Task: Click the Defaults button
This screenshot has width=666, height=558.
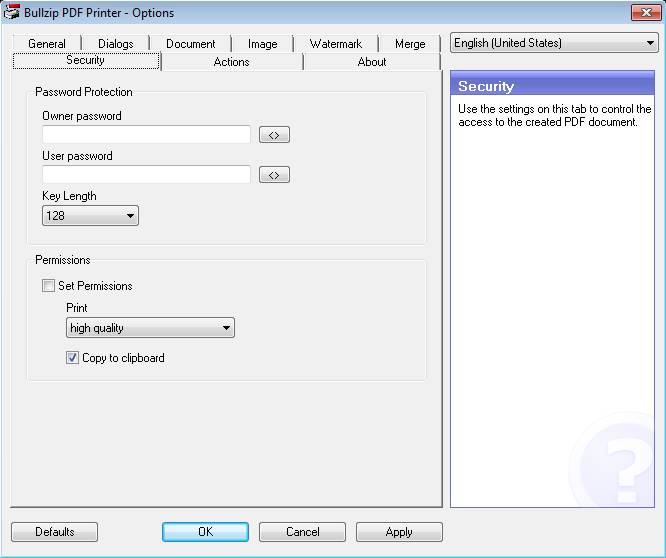Action: (54, 532)
